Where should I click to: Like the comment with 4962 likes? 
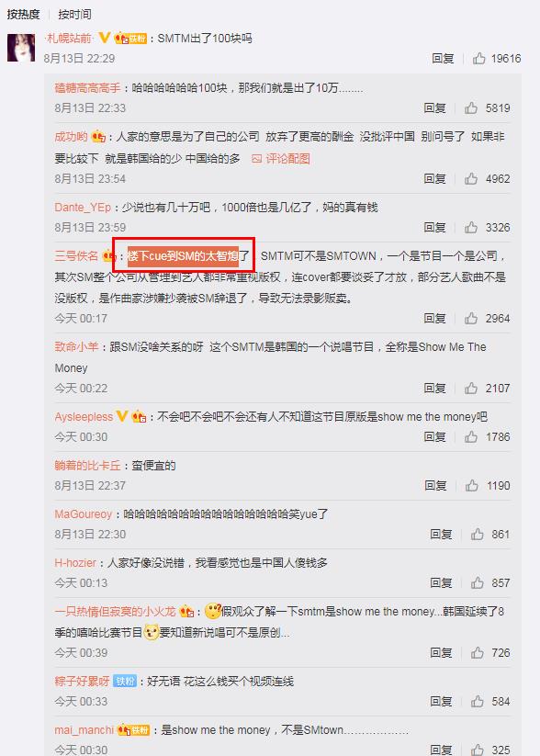coord(471,179)
